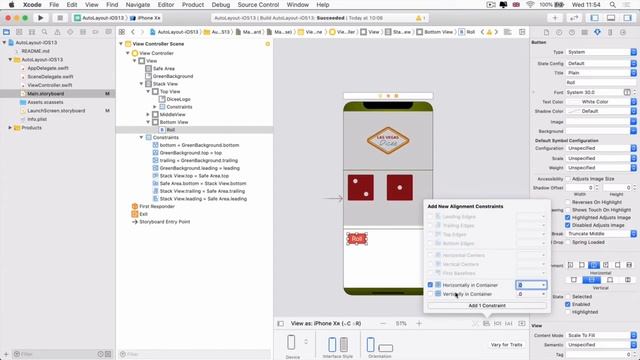Edit the Horizontally in Container value field
The width and height of the screenshot is (640, 360).
(531, 285)
